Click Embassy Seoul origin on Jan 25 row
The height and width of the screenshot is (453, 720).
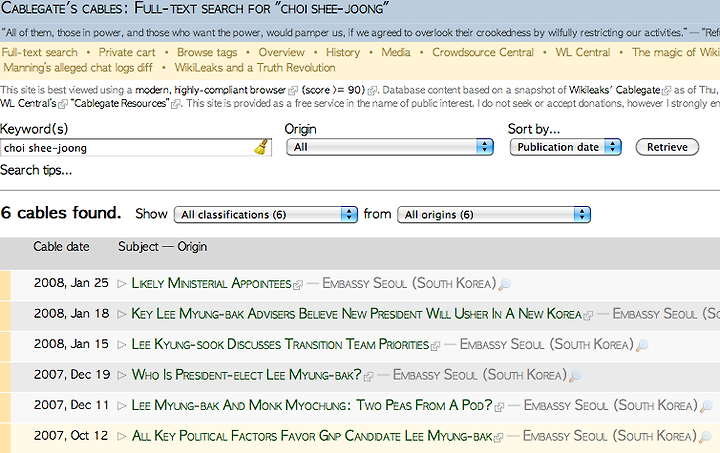(409, 283)
